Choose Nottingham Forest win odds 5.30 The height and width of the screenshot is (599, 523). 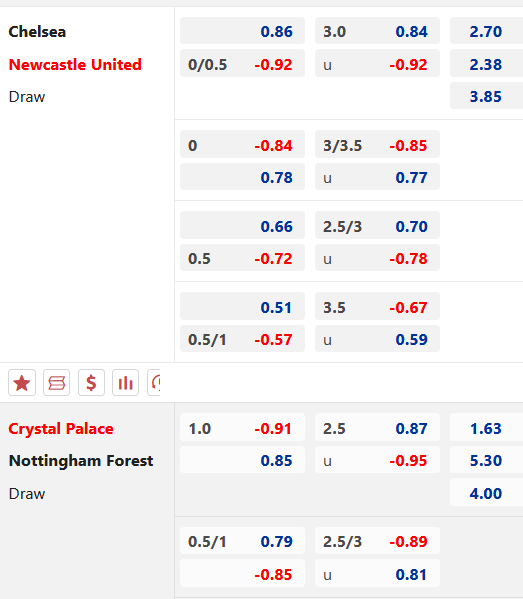pyautogui.click(x=486, y=460)
